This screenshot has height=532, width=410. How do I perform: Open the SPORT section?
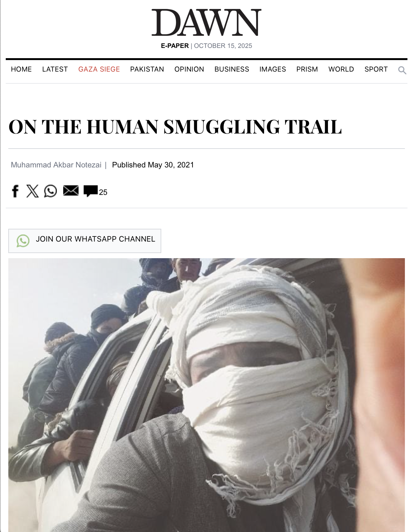pyautogui.click(x=376, y=69)
